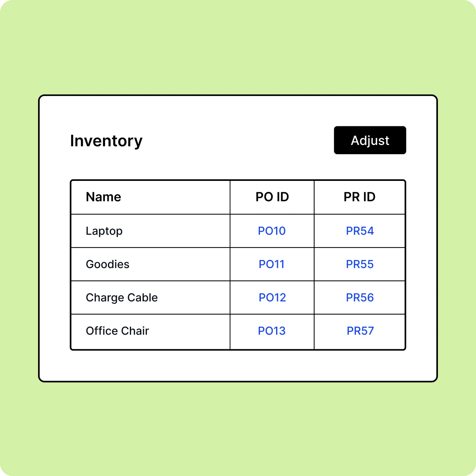
Task: Select the Charge Cable row name
Action: 122,298
